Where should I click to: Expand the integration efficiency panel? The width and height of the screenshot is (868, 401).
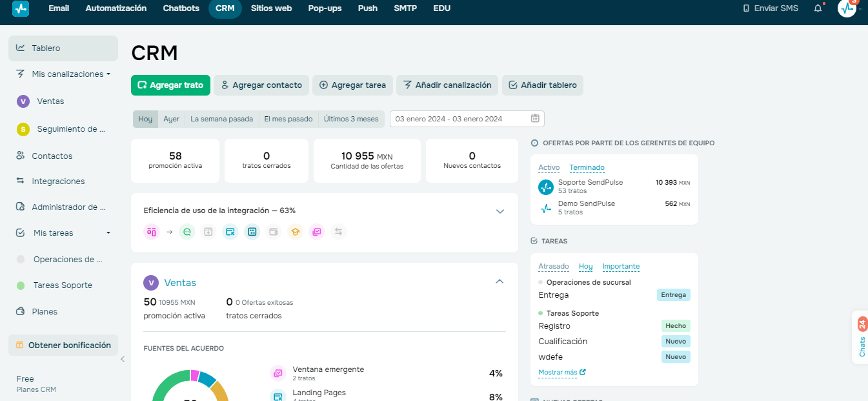[500, 211]
